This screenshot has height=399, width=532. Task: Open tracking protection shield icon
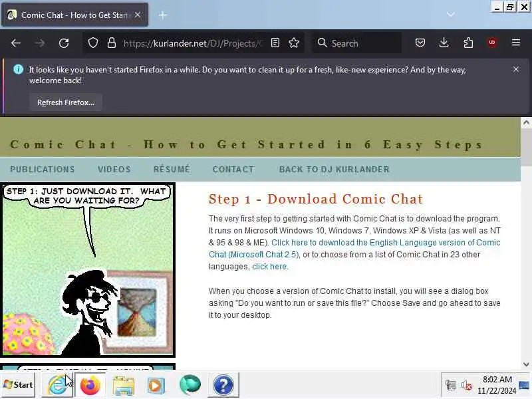point(93,43)
